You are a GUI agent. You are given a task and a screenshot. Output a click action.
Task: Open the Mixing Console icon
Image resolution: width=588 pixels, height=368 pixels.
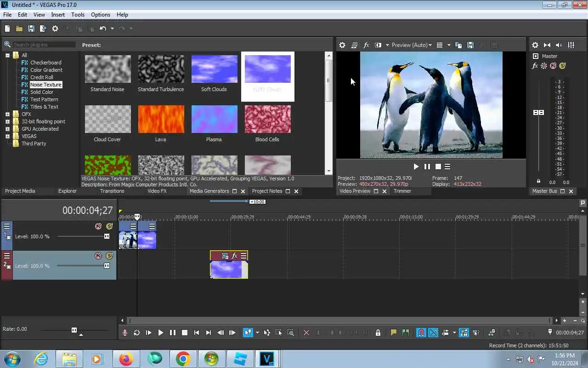click(x=571, y=45)
